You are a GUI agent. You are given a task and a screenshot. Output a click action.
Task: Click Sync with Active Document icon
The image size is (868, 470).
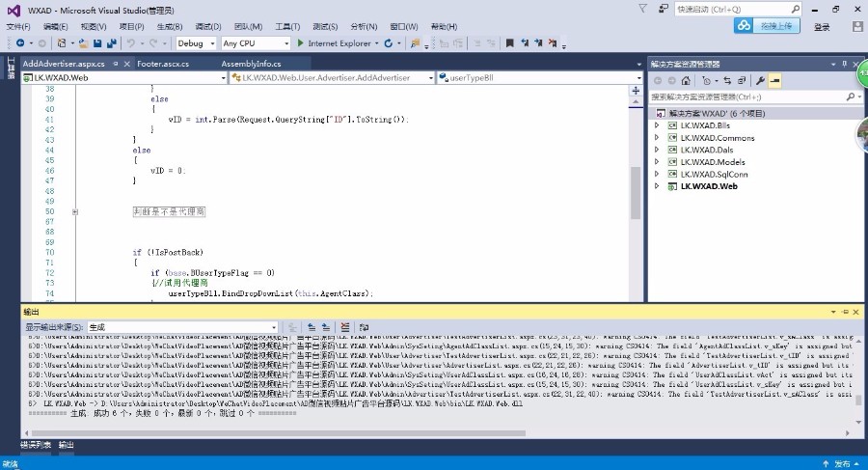727,81
